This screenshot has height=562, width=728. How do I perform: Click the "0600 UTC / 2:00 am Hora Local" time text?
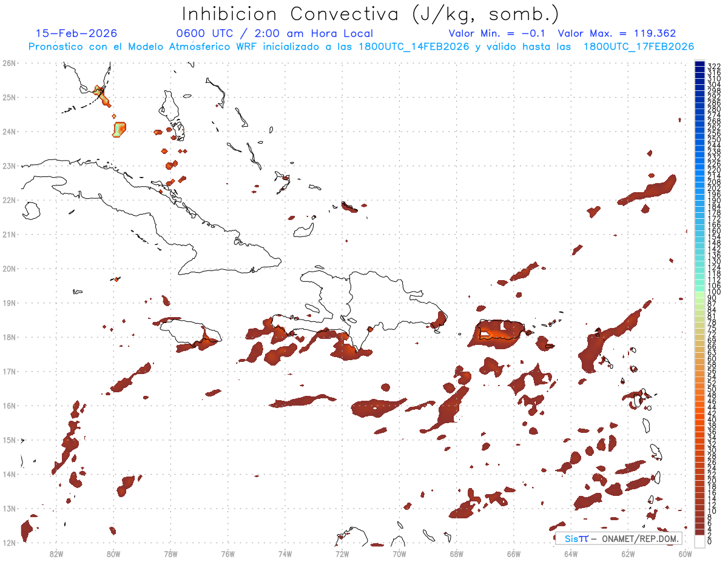(x=274, y=33)
